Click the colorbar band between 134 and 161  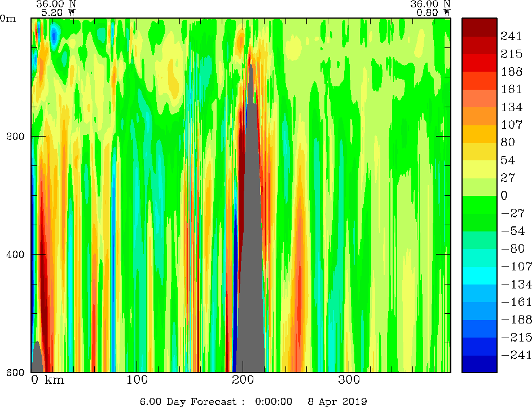[480, 98]
